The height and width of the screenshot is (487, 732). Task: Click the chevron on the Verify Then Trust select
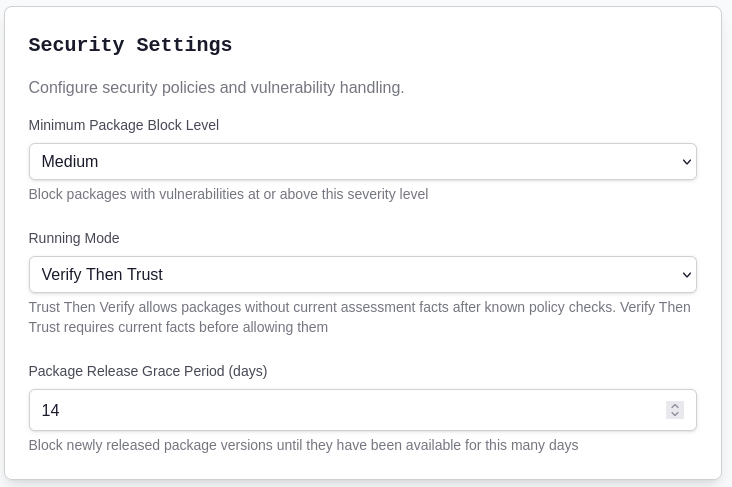click(x=686, y=275)
